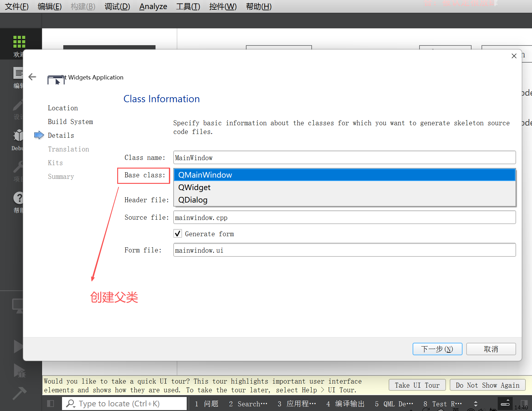Select the Details wizard step
Viewport: 532px width, 411px height.
tap(61, 135)
